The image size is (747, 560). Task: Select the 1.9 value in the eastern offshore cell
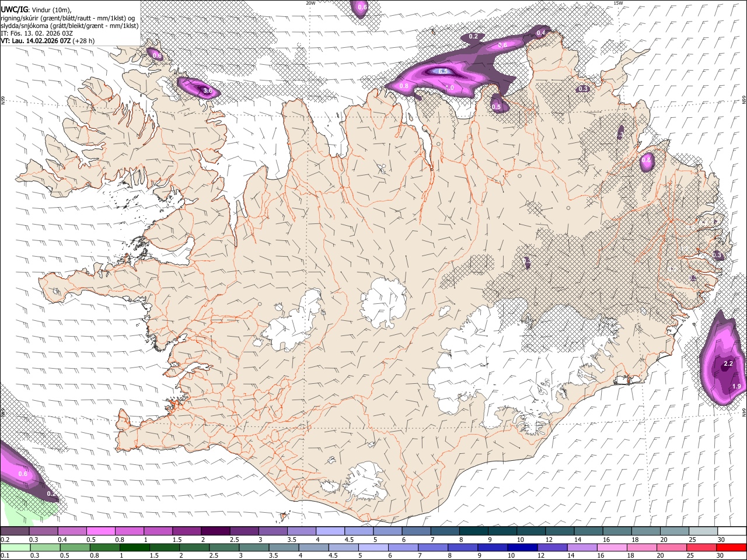click(736, 386)
